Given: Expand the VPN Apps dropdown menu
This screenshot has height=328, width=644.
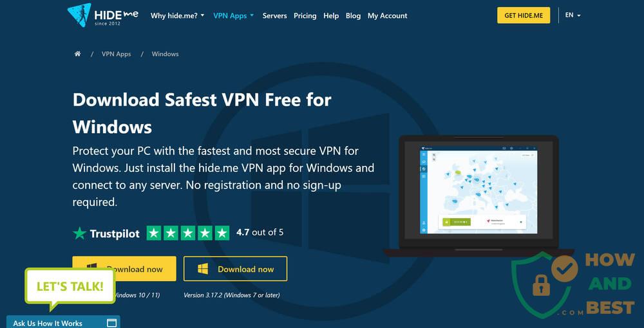Looking at the screenshot, I should click(x=234, y=15).
